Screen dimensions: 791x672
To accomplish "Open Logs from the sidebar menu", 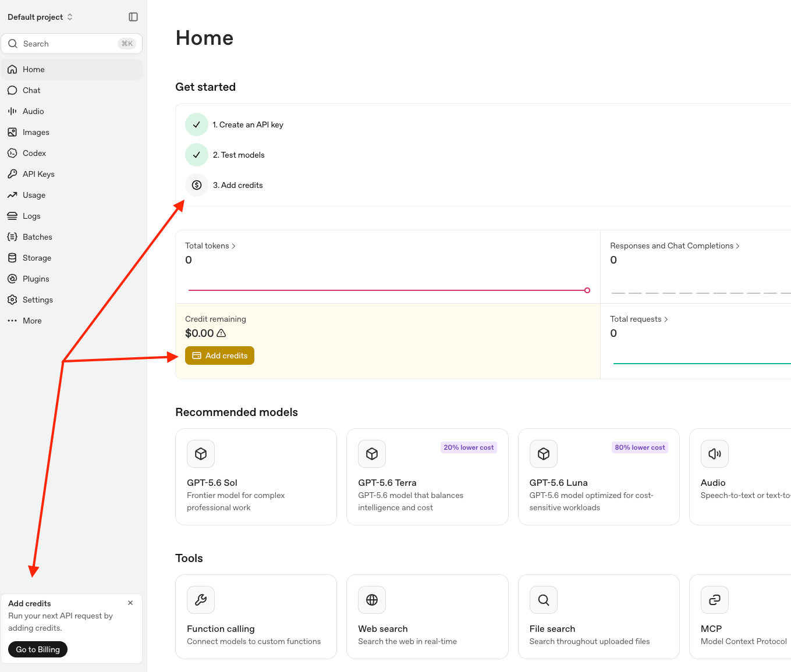I will (72, 216).
